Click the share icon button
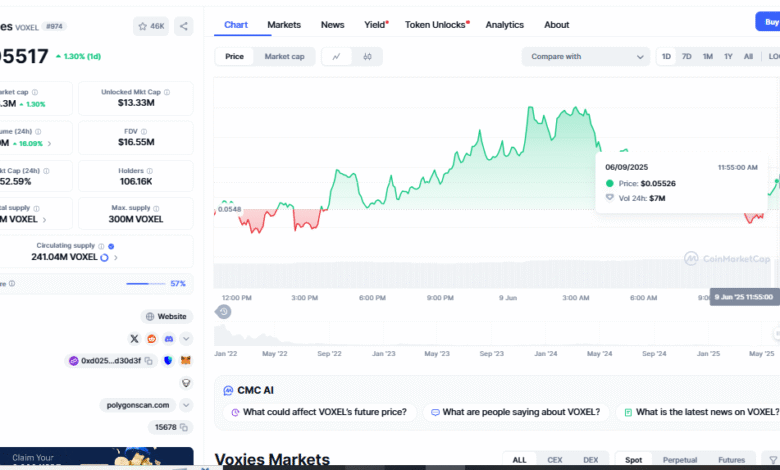780x470 pixels. (x=184, y=26)
